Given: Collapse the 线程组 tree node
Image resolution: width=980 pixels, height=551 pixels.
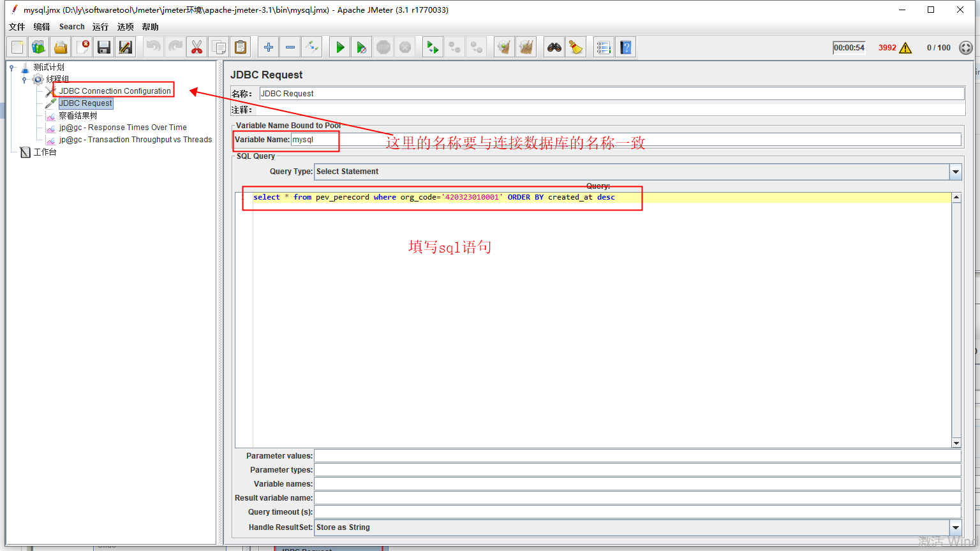Looking at the screenshot, I should (x=24, y=79).
